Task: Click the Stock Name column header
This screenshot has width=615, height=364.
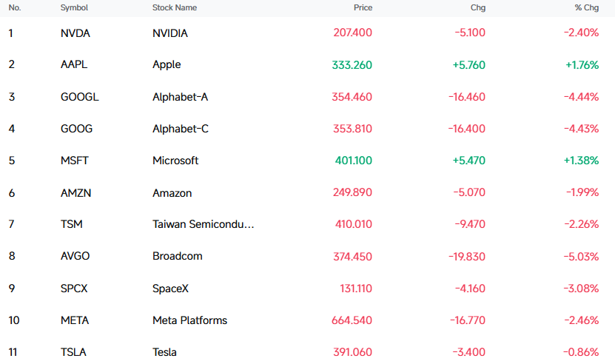Action: (x=175, y=8)
